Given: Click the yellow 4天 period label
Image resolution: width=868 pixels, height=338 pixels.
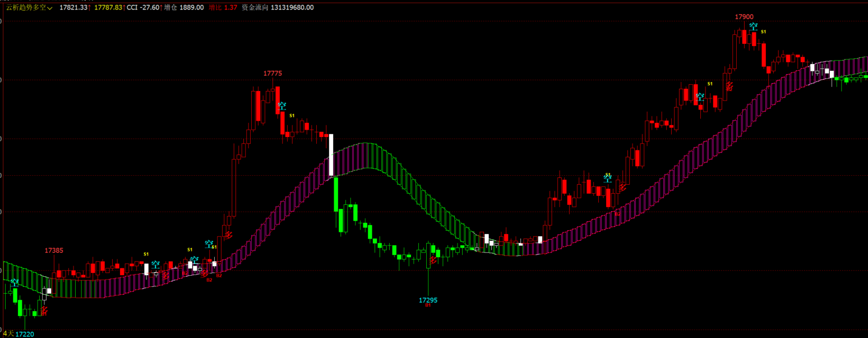Looking at the screenshot, I should (x=8, y=334).
